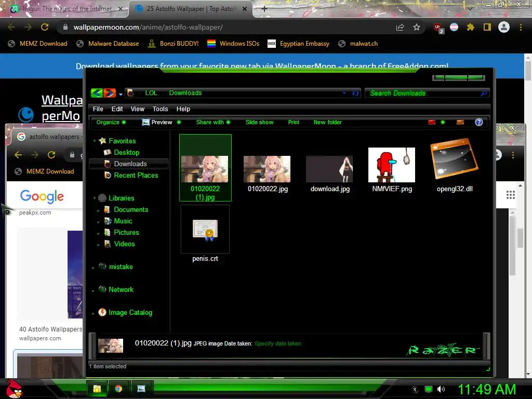Select the opengl32.dll file icon
532x399 pixels.
click(454, 159)
